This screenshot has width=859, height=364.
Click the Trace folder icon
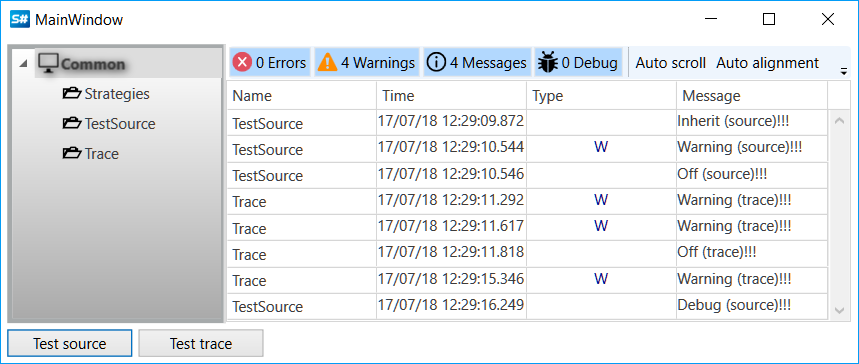[x=72, y=154]
